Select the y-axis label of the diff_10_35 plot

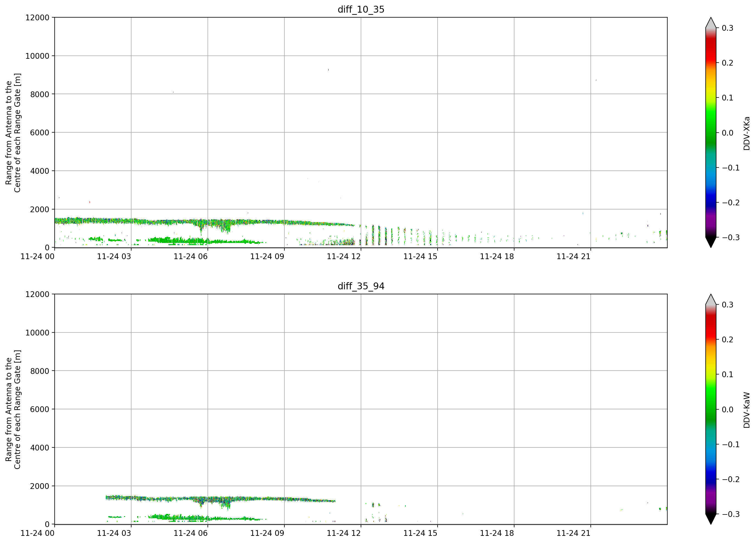coord(13,133)
